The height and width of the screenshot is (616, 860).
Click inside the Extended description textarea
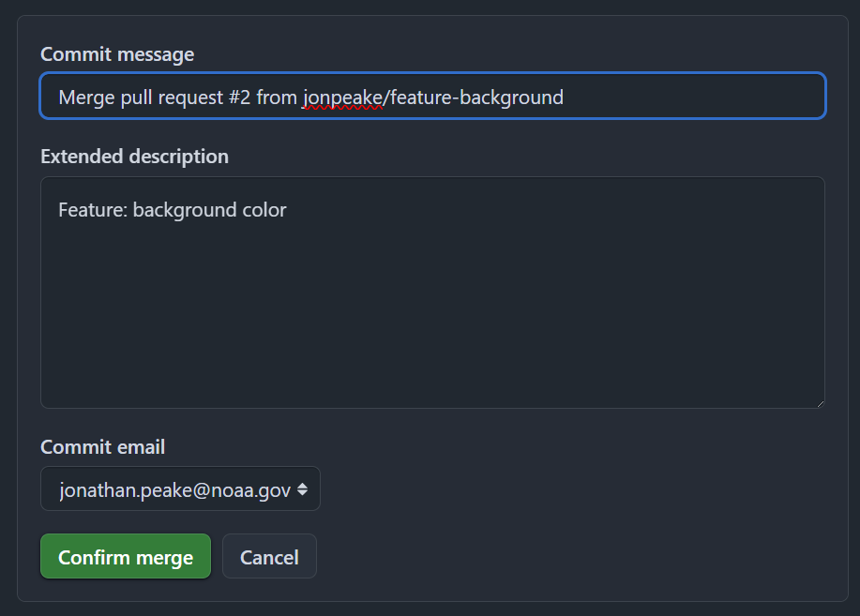tap(432, 293)
